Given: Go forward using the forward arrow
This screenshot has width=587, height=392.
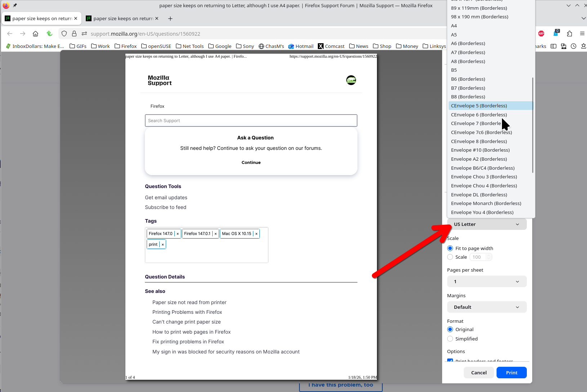Looking at the screenshot, I should click(23, 34).
